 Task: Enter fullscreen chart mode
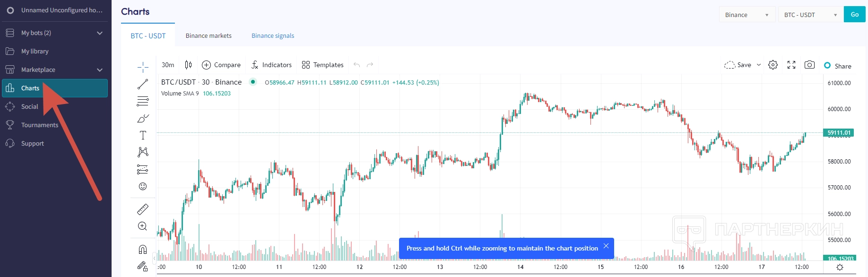point(791,65)
